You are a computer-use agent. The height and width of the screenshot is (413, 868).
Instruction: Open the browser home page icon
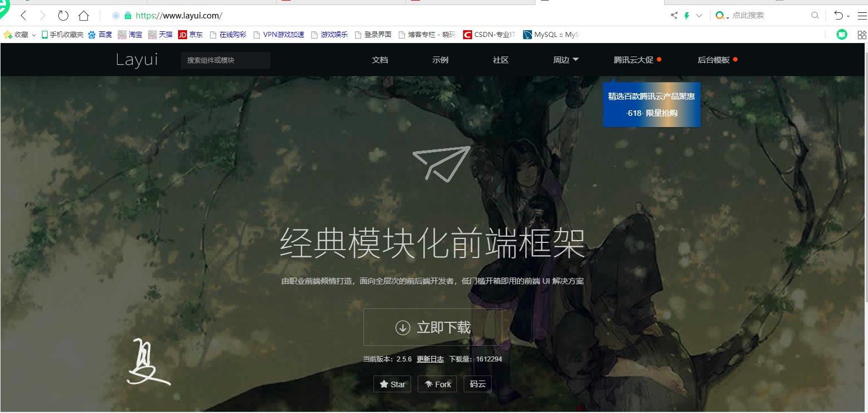[83, 16]
